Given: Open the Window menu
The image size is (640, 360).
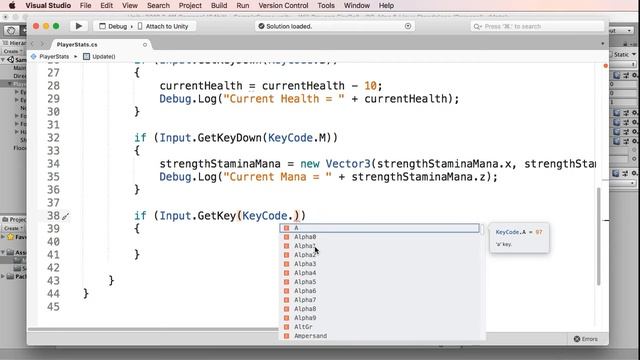Looking at the screenshot, I should point(357,5).
